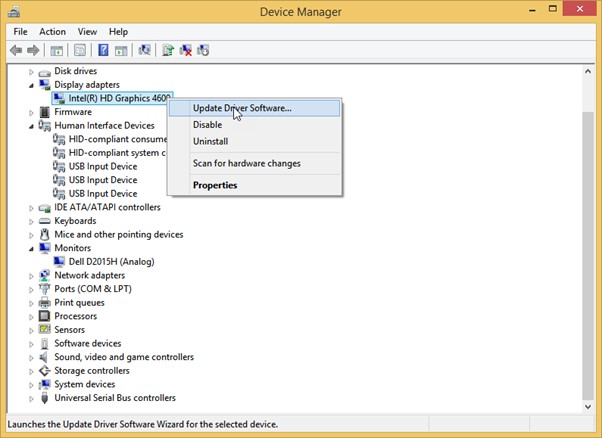The width and height of the screenshot is (602, 438).
Task: Click the Network adapters category icon
Action: coord(45,275)
